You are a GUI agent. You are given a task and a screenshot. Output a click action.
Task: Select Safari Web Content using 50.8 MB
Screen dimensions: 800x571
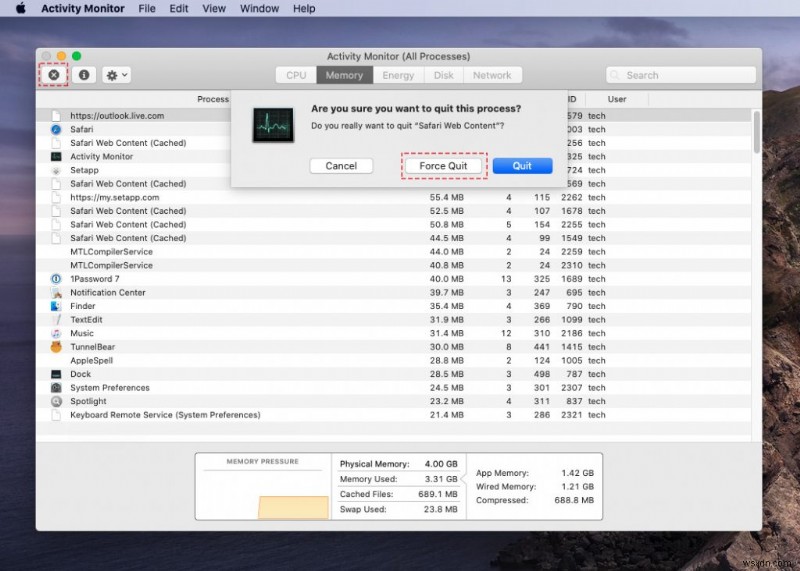coord(393,225)
